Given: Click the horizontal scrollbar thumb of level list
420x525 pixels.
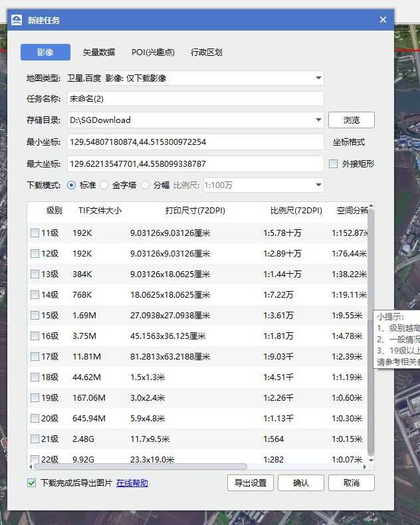Looking at the screenshot, I should click(x=140, y=467).
